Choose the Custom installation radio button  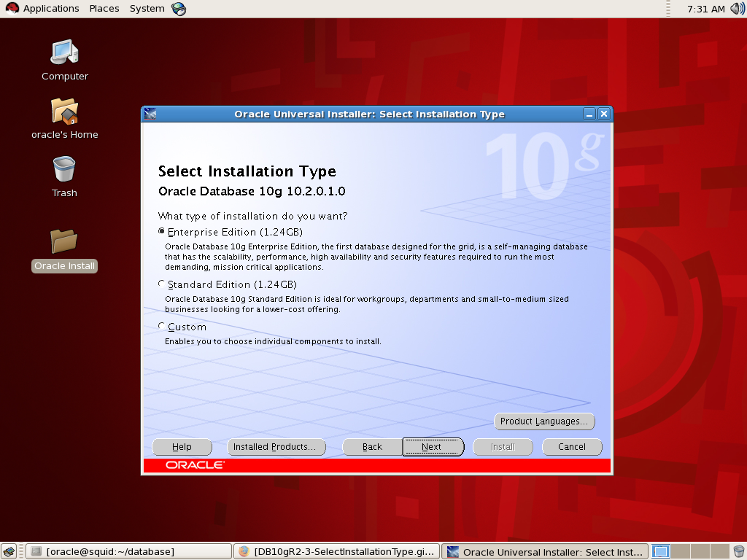pos(161,326)
